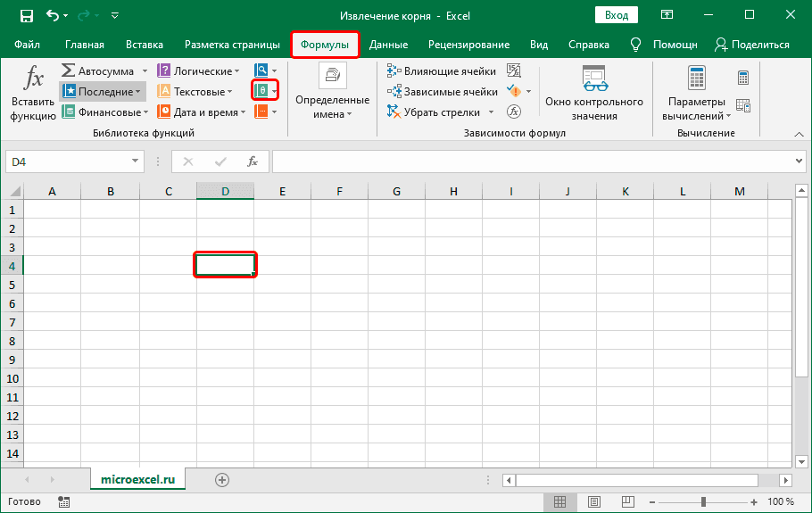The width and height of the screenshot is (812, 513).
Task: Open the Данные ribbon tab
Action: [388, 45]
